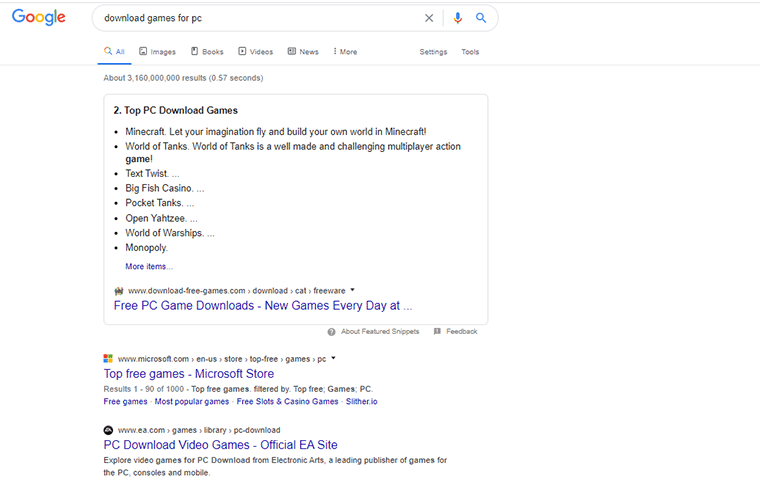Click the Top PC Download Games heading

point(175,111)
